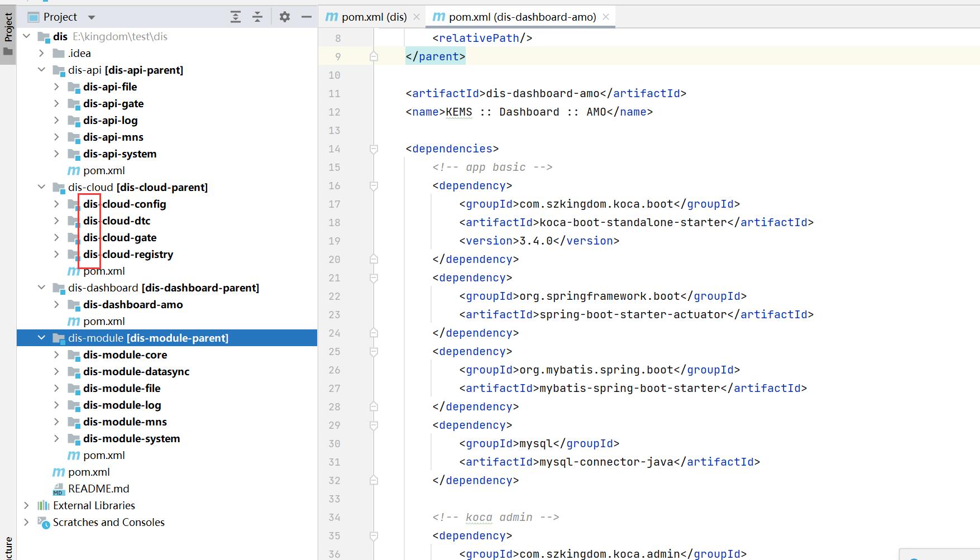Select pom.xml under dis-module
This screenshot has width=980, height=560.
104,455
